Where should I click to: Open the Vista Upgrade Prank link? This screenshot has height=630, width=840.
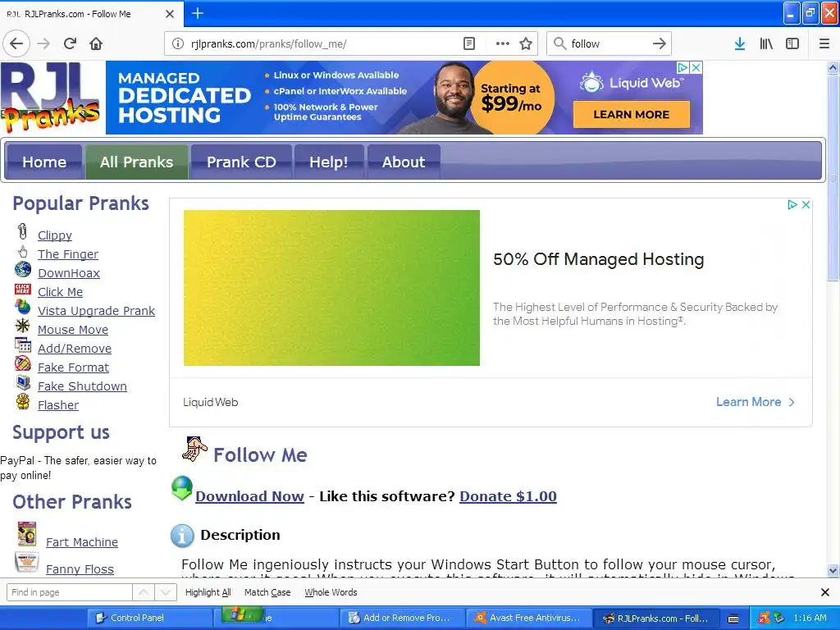pos(97,311)
